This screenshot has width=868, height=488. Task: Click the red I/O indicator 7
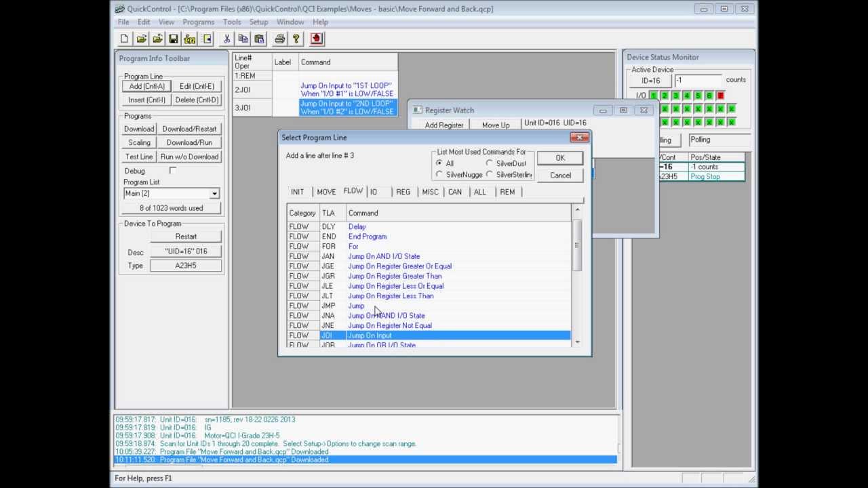tap(720, 96)
